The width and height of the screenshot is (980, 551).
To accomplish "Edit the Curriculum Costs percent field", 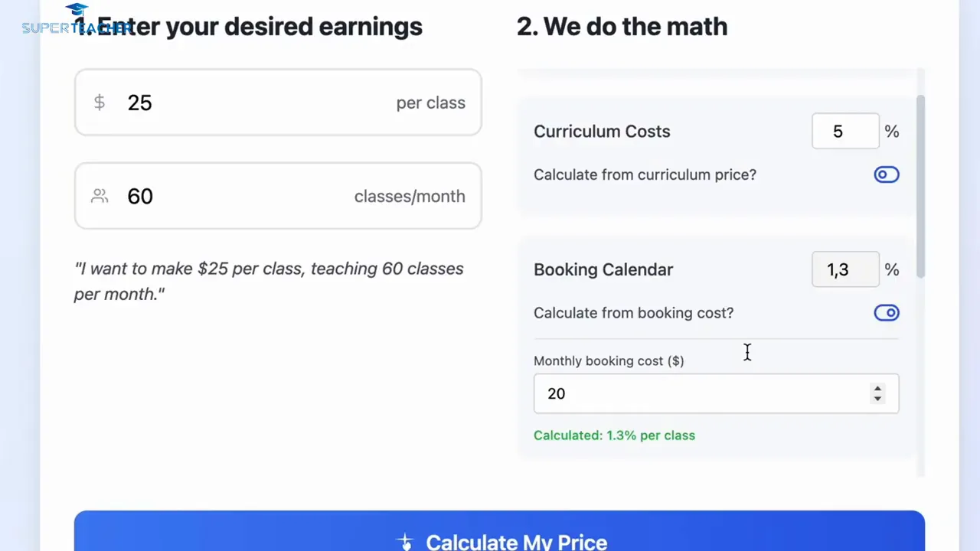I will click(x=844, y=132).
